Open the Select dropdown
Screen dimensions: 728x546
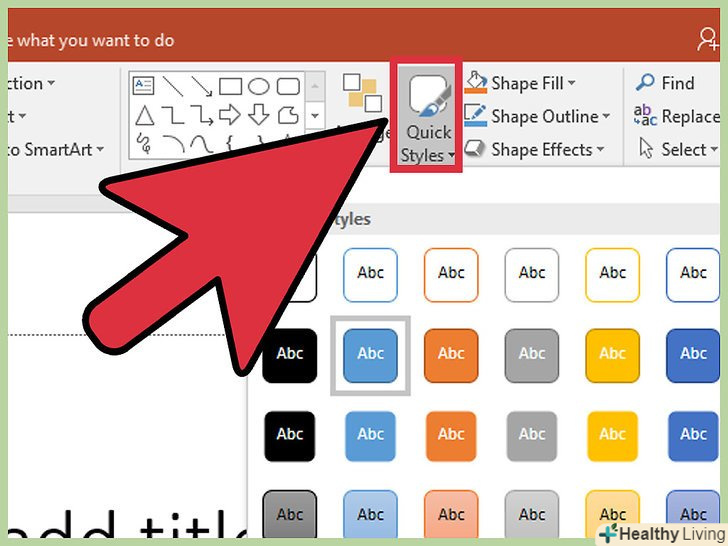(x=678, y=150)
